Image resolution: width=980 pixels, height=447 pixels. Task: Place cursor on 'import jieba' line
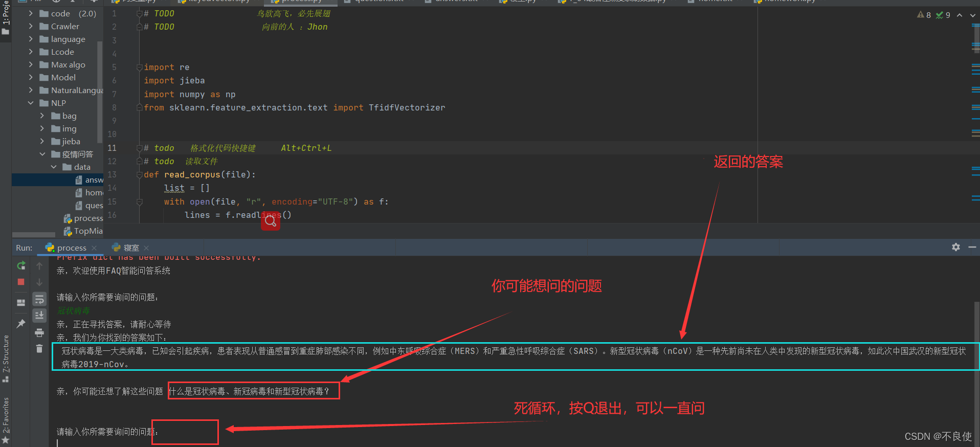(174, 80)
